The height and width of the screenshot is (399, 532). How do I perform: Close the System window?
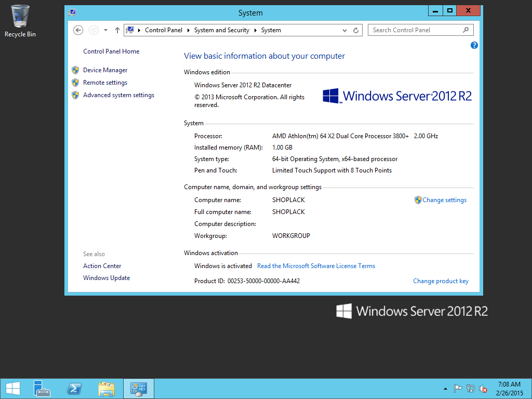pos(468,10)
